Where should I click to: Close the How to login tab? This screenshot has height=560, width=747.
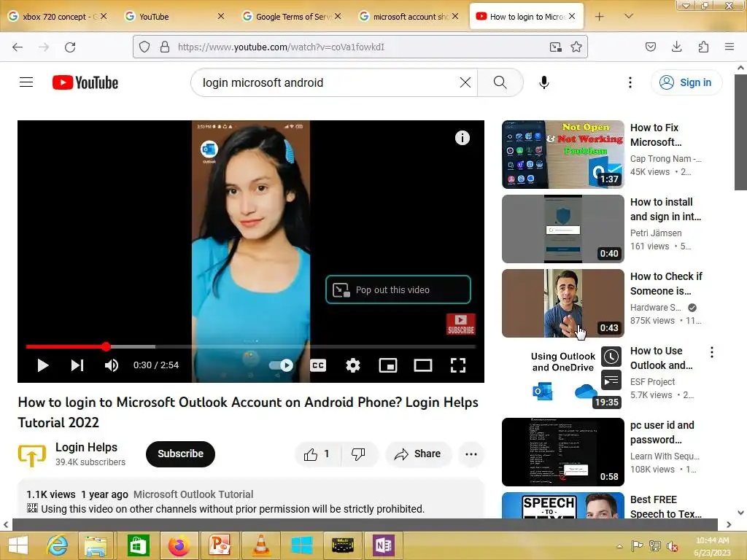tap(572, 16)
